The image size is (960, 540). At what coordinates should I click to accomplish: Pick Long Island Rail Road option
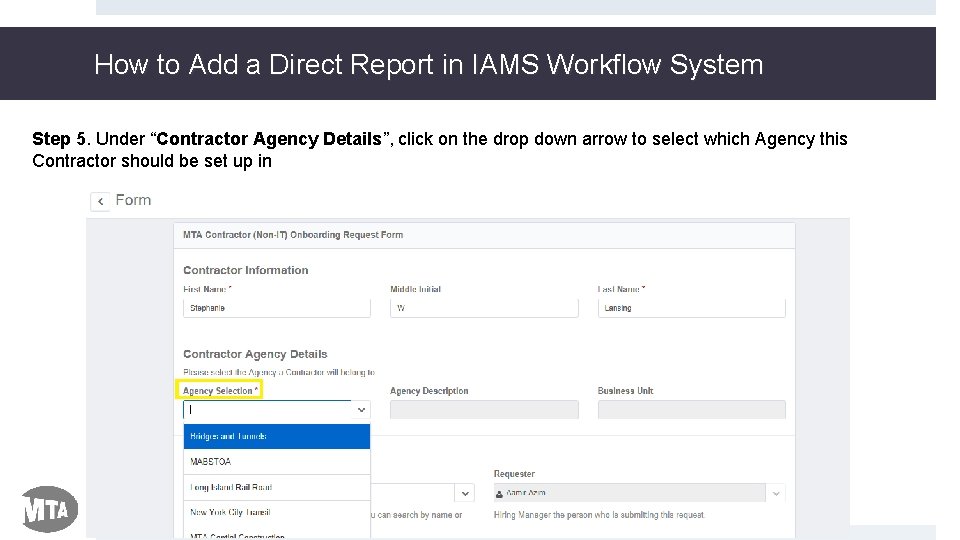click(x=277, y=487)
